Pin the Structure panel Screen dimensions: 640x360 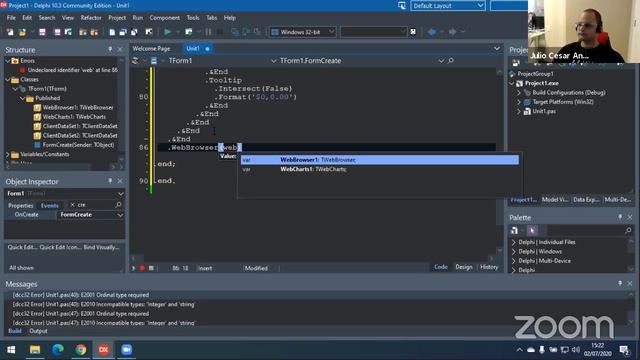[110, 49]
